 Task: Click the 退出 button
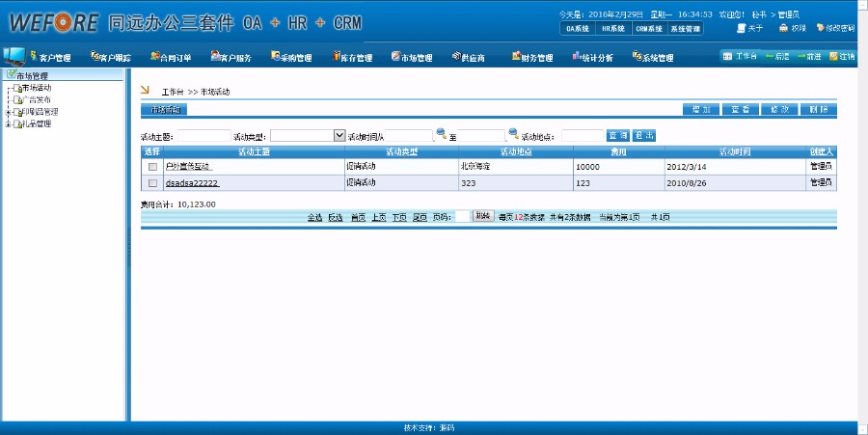(644, 136)
